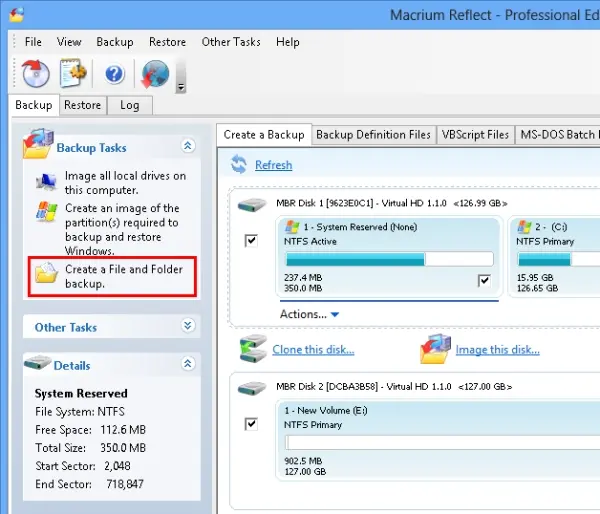Switch to the Backup main tab
Viewport: 600px width, 514px height.
pyautogui.click(x=34, y=105)
